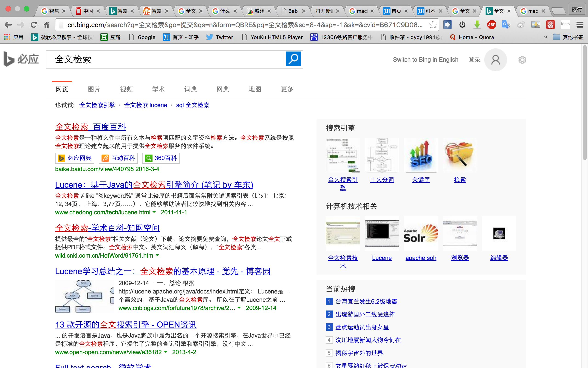Click the 360百科 source button
This screenshot has height=368, width=588.
pos(161,158)
